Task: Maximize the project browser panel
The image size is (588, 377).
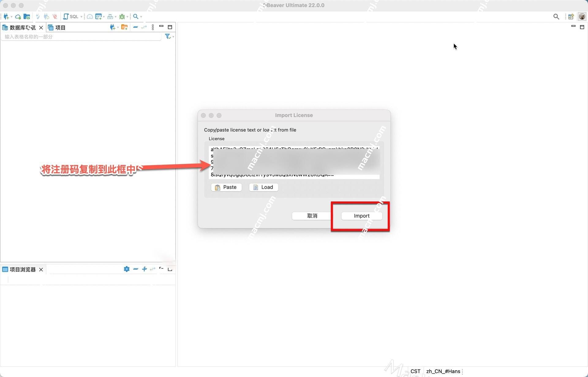Action: 170,269
